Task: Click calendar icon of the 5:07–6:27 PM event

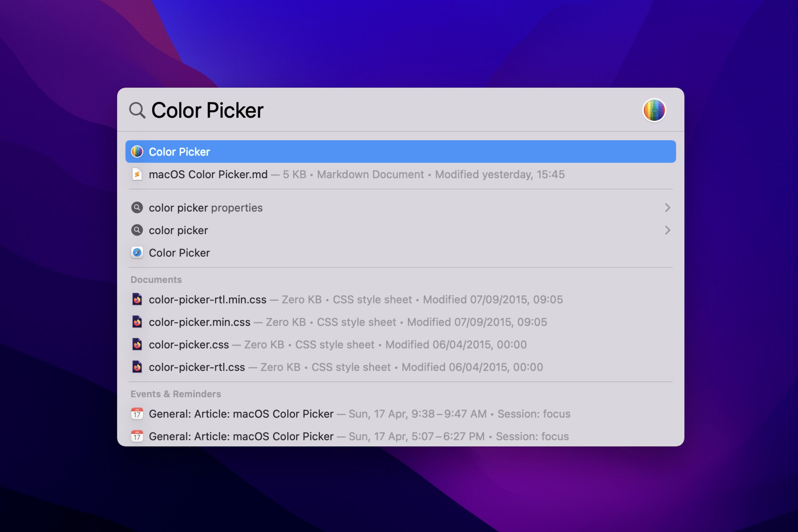Action: (137, 436)
